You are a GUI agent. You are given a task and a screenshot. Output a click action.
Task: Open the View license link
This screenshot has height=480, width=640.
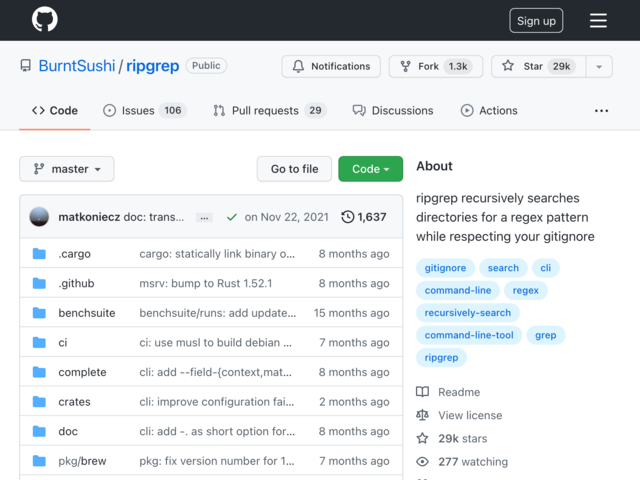coord(459,416)
